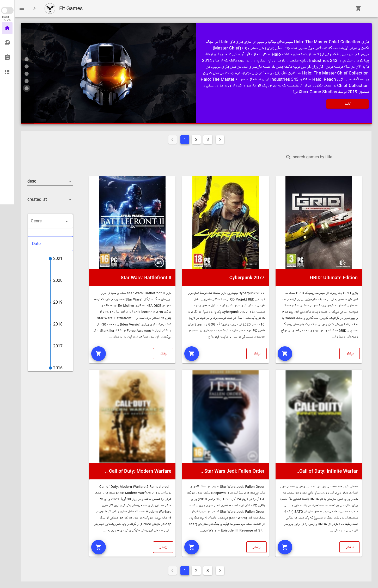Open Star Wars Jedi Fallen Order cover
This screenshot has height=588, width=378.
tap(225, 416)
